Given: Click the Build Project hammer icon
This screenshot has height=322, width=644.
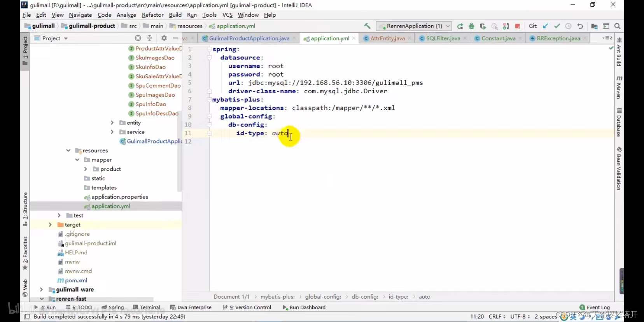Looking at the screenshot, I should click(x=367, y=26).
